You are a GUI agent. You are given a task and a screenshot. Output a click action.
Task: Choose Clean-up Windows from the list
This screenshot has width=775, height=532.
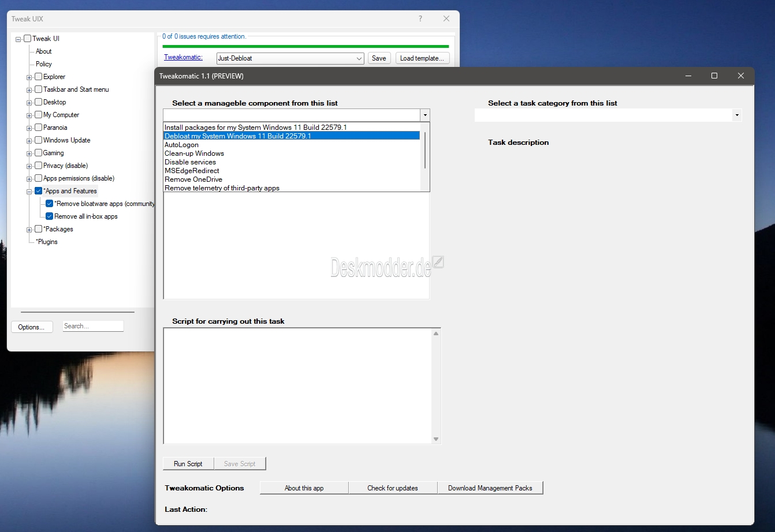[292, 153]
